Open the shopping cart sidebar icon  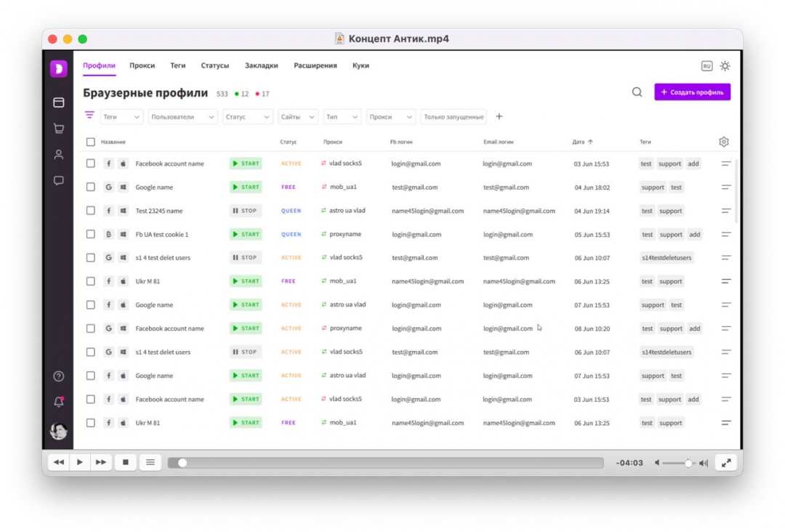click(59, 129)
